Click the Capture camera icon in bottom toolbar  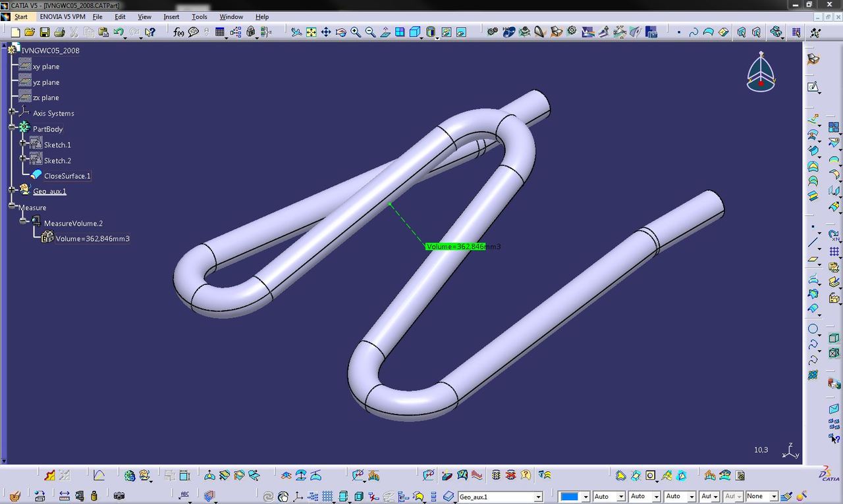(119, 495)
